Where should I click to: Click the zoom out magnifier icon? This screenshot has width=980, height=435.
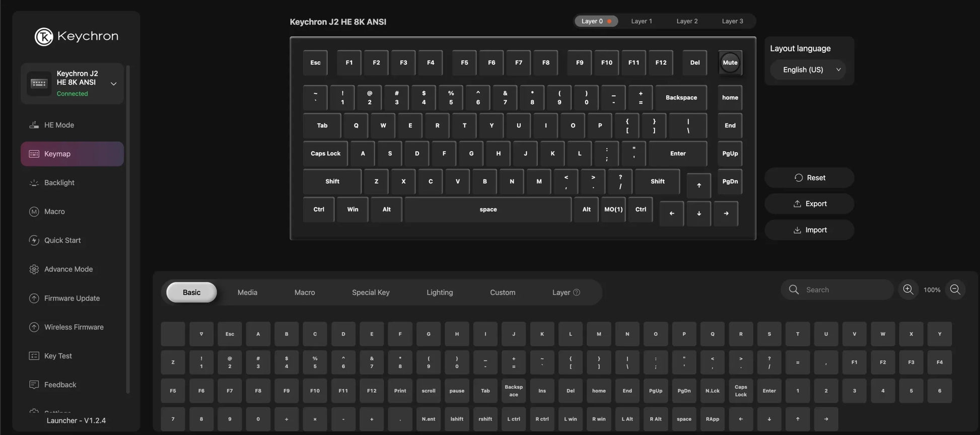[955, 289]
